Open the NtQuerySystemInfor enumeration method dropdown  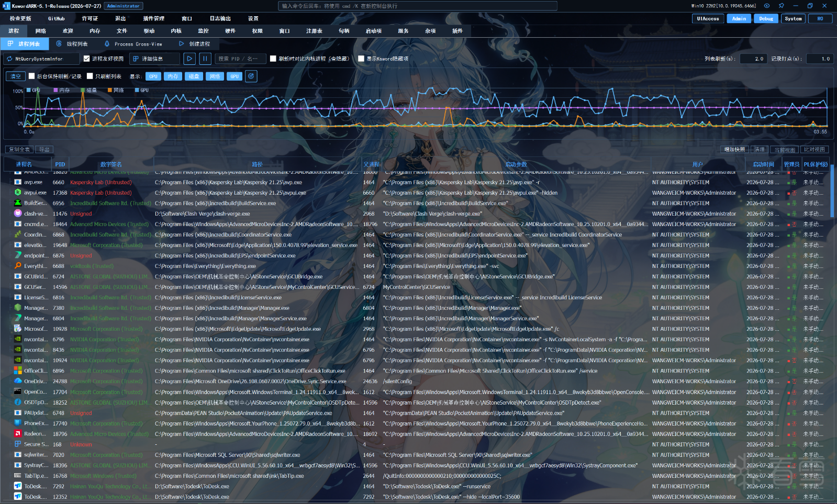[41, 59]
